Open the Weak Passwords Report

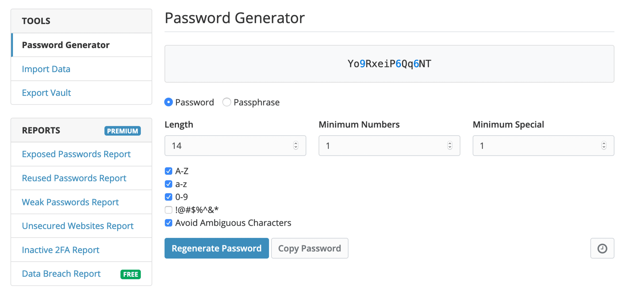click(x=70, y=202)
